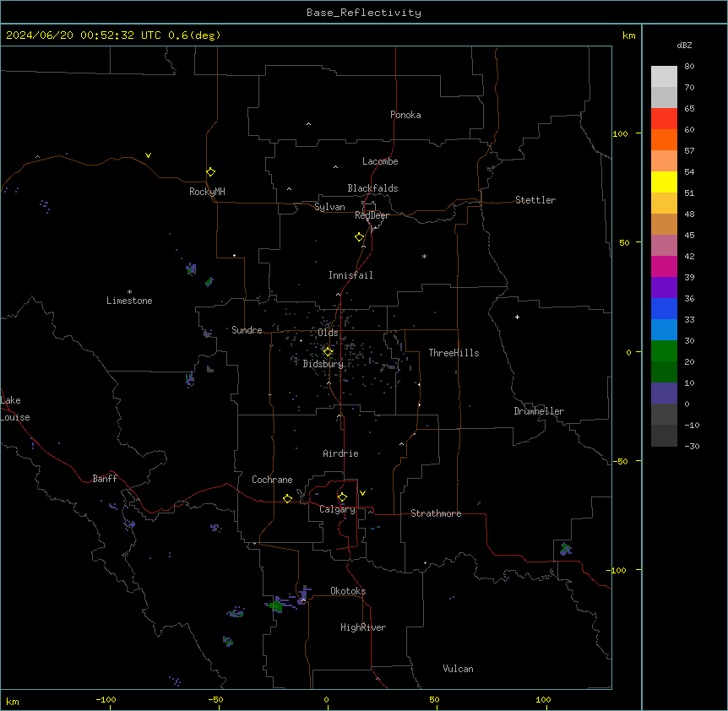
Task: Click the legend value -30
Action: tap(692, 446)
